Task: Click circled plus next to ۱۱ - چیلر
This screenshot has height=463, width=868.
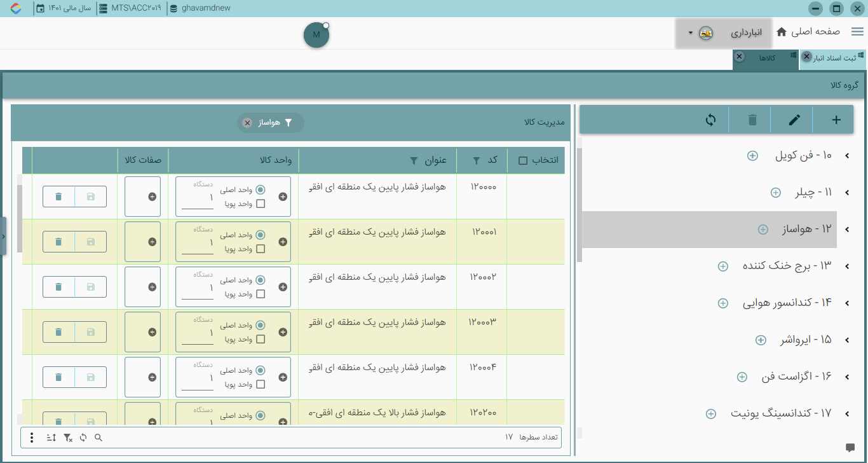Action: point(775,193)
